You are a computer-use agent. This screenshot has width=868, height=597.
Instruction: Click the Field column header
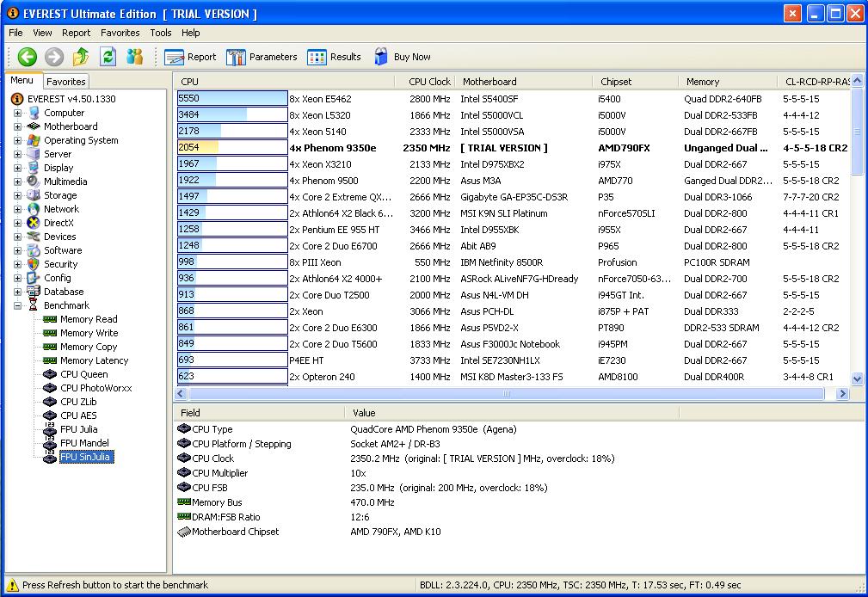point(260,413)
